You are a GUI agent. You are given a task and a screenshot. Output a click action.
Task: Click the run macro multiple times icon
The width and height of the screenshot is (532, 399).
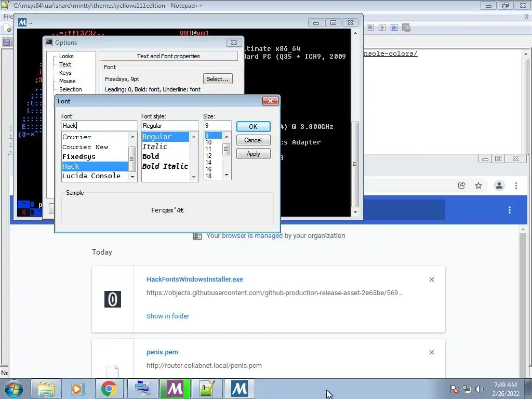(x=394, y=27)
